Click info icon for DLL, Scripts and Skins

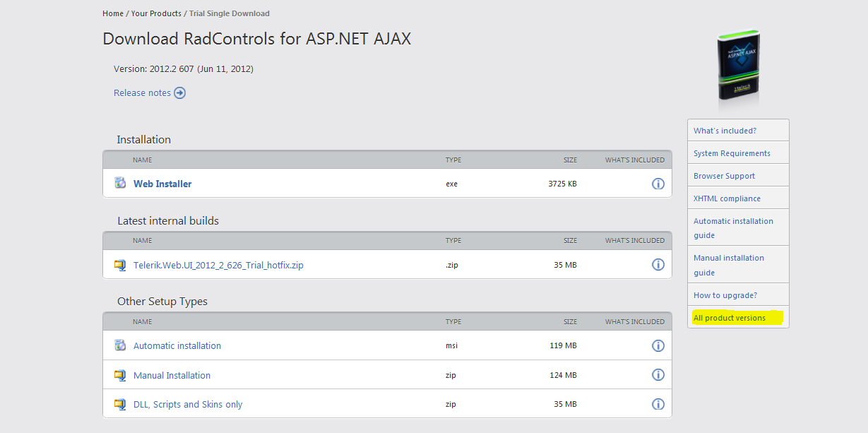click(658, 404)
